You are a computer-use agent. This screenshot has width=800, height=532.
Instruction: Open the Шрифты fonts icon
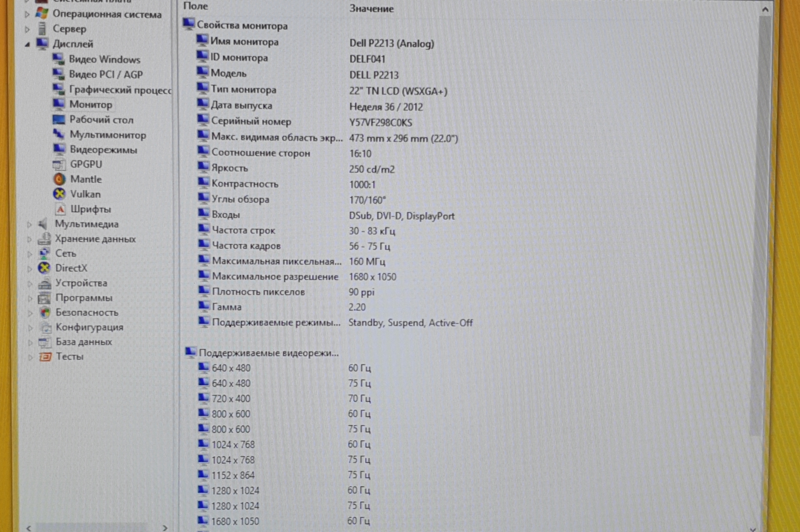[60, 209]
